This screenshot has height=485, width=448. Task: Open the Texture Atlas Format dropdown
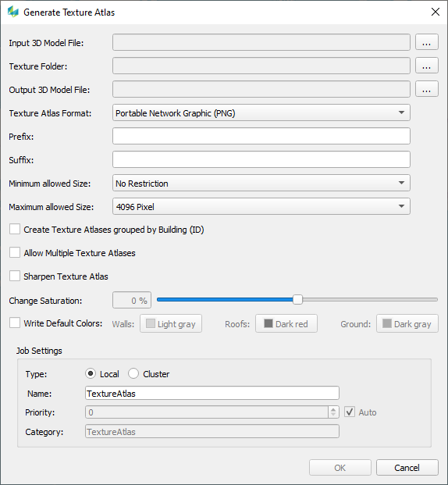pyautogui.click(x=261, y=113)
